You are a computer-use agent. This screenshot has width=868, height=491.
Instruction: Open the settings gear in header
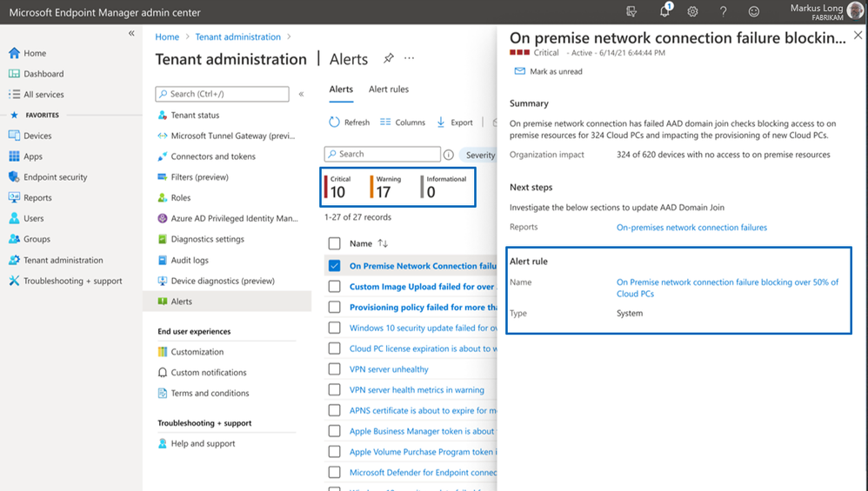pos(692,11)
